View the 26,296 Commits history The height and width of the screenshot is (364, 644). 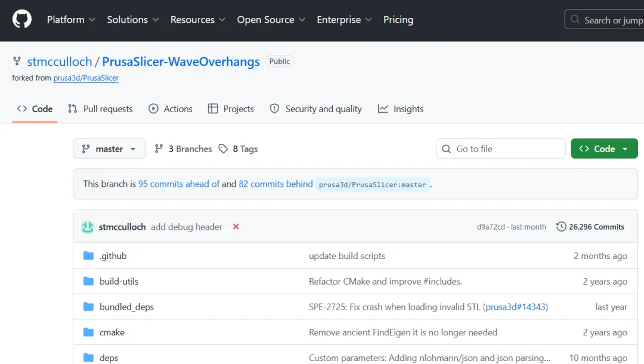coord(590,227)
